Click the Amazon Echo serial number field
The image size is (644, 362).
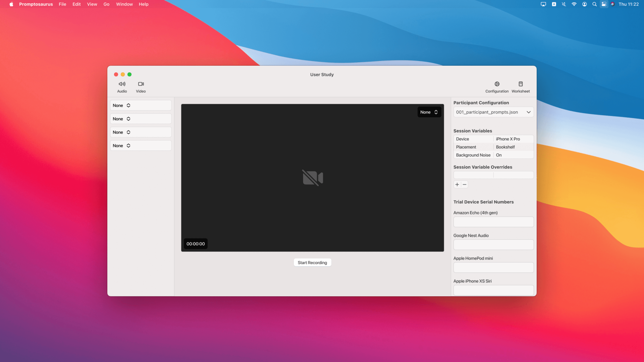coord(494,222)
